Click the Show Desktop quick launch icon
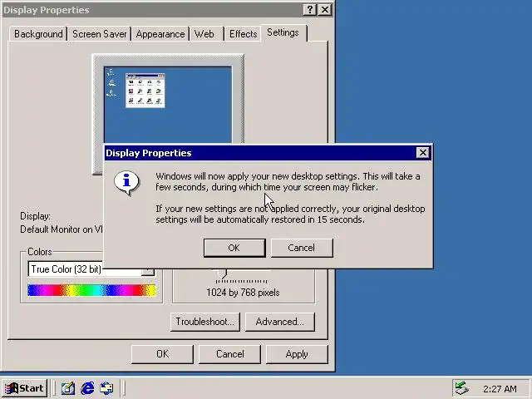 tap(68, 388)
